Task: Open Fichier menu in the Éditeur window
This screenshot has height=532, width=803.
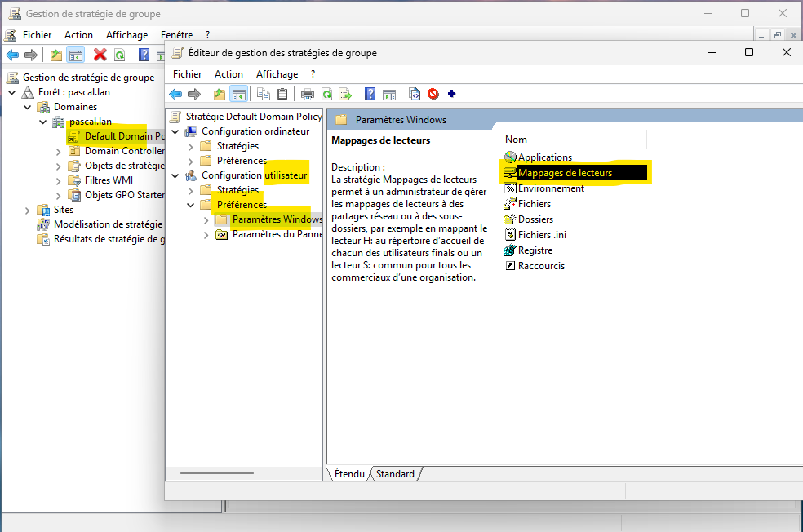Action: (x=188, y=74)
